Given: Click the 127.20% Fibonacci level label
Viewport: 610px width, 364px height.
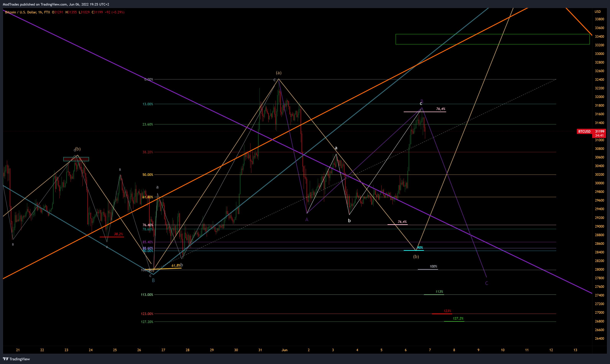Looking at the screenshot, I should (x=147, y=322).
